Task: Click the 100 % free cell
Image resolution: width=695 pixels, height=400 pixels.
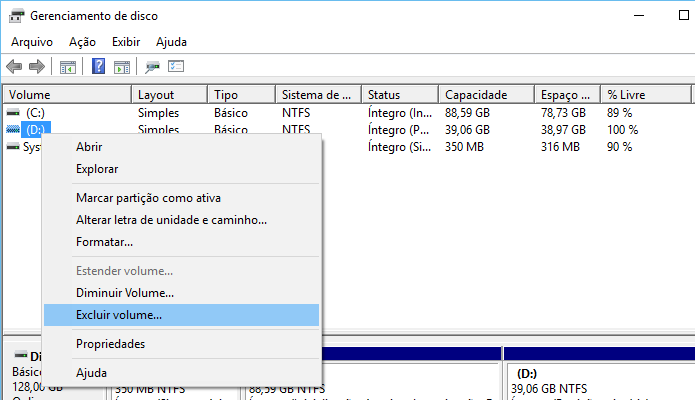Action: click(x=622, y=130)
